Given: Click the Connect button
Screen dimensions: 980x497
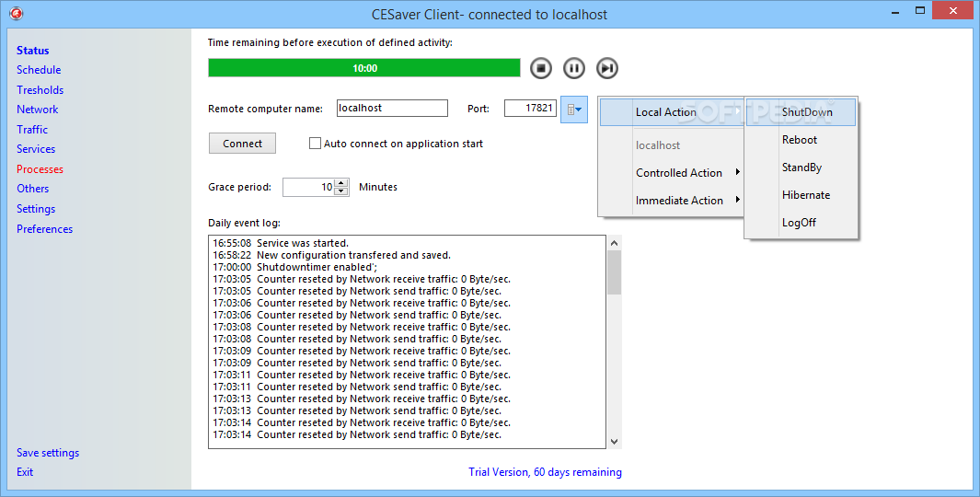Looking at the screenshot, I should [x=243, y=144].
